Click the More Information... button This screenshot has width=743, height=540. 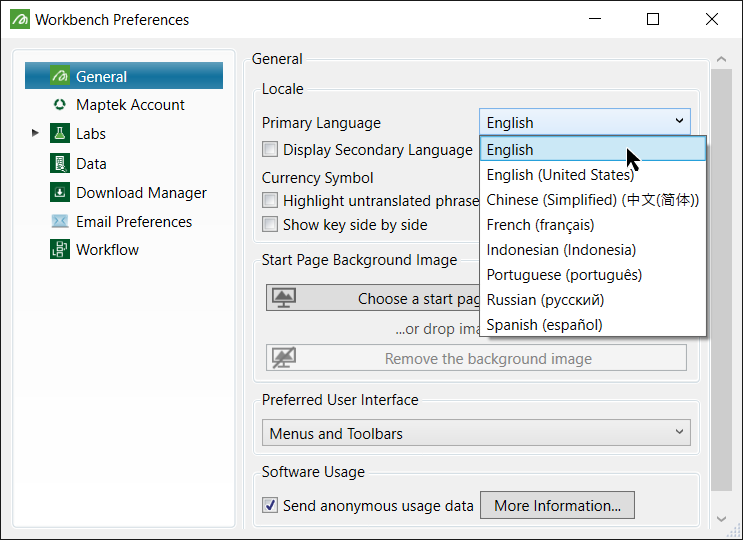coord(557,506)
